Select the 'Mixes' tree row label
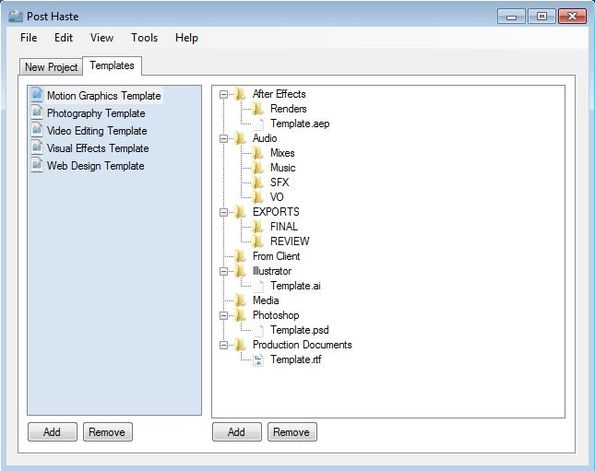Screen dimensions: 595x471 tap(282, 153)
